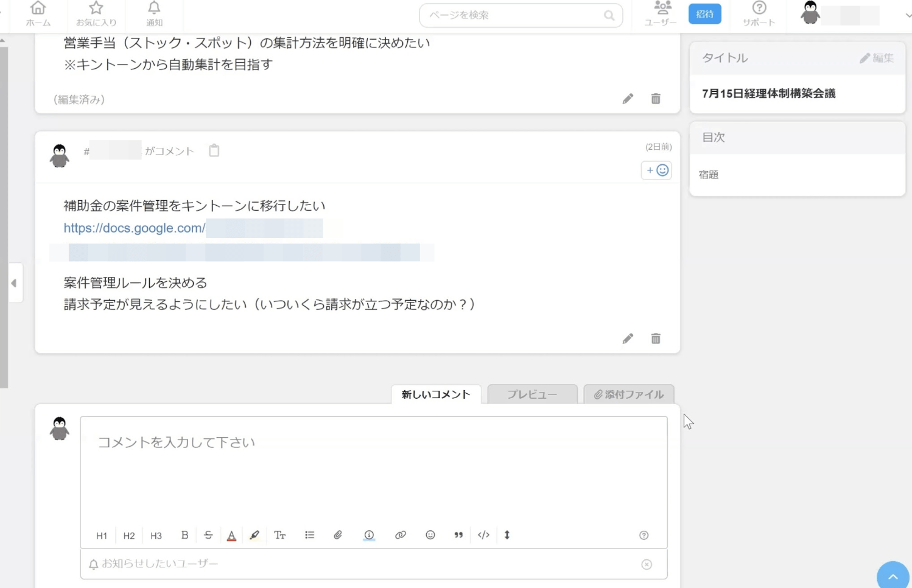Viewport: 912px width, 588px height.
Task: Choose text color with the A icon
Action: pos(231,535)
